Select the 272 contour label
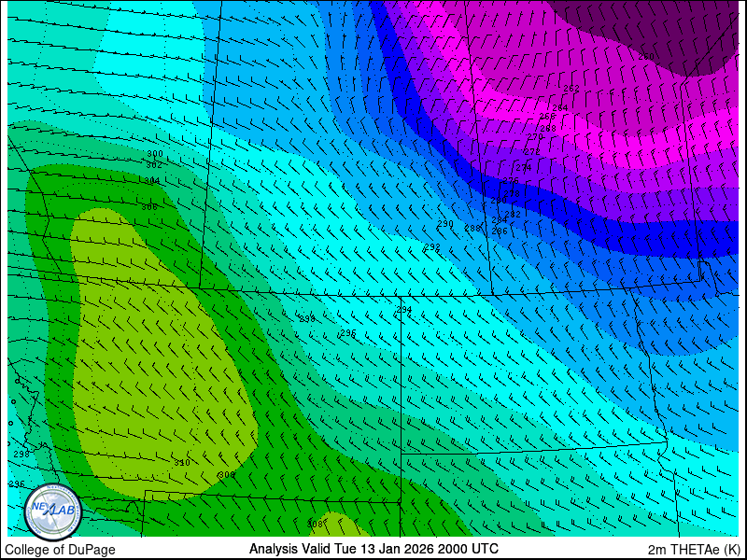Viewport: 747px width, 560px height. click(532, 152)
